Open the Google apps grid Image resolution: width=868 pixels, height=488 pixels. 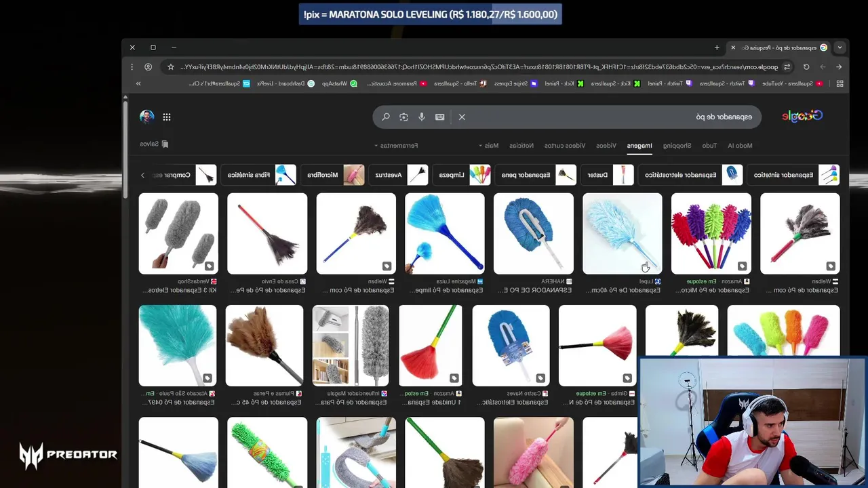(x=166, y=117)
